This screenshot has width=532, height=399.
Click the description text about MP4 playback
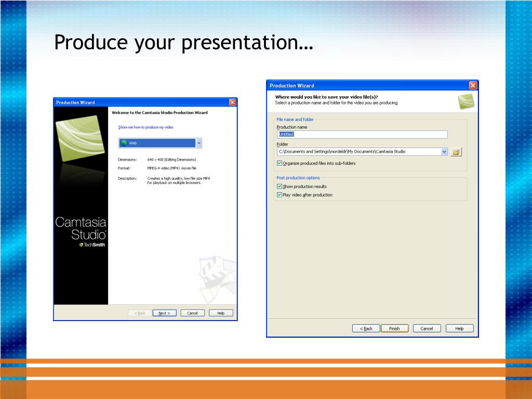179,180
